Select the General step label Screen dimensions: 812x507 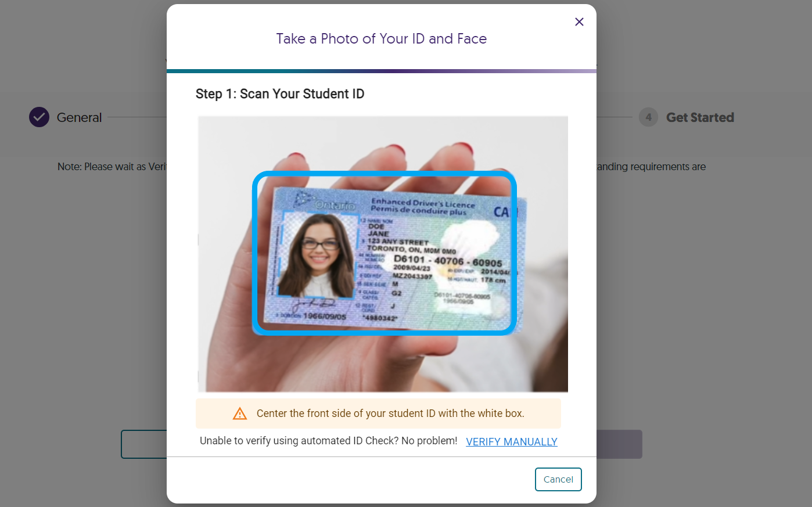80,117
